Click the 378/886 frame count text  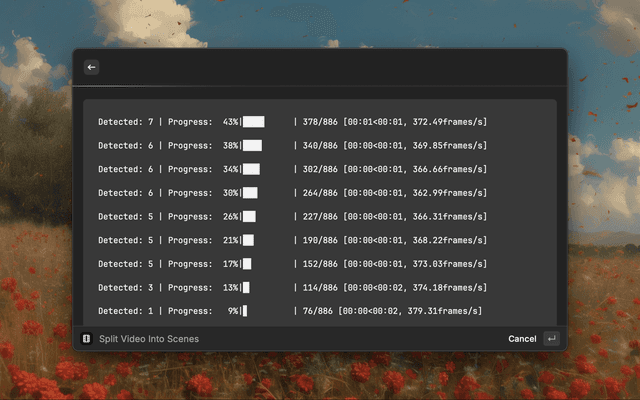[x=320, y=122]
